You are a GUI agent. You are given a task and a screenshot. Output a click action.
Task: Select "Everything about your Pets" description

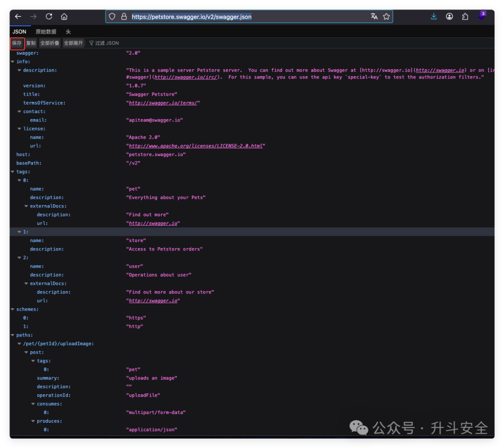166,198
